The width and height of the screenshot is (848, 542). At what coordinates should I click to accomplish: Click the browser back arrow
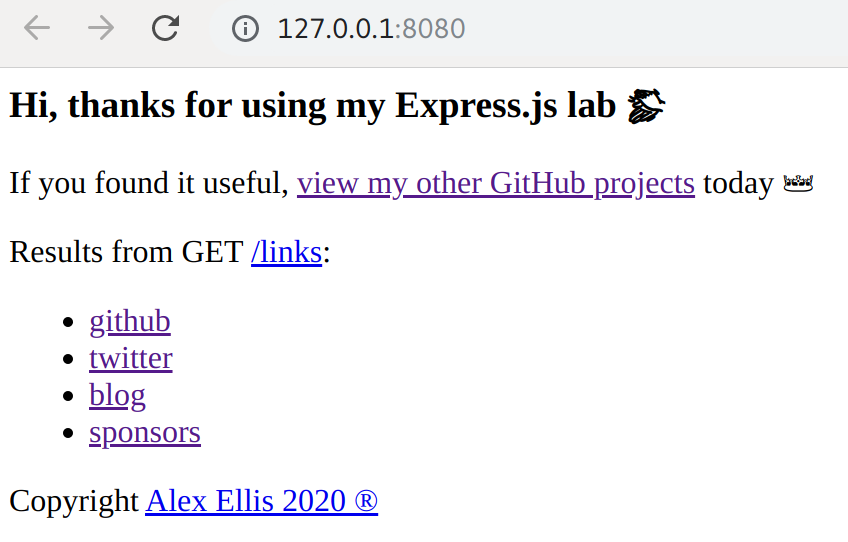[x=37, y=28]
